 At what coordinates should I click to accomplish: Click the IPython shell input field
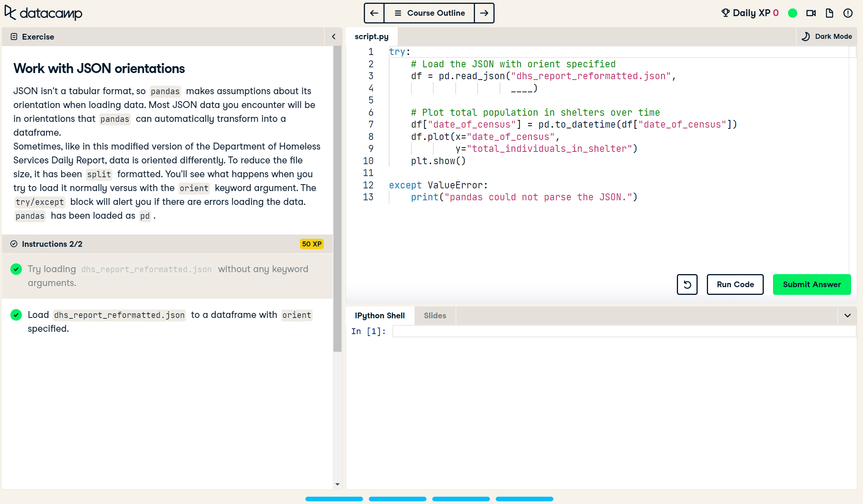point(624,331)
